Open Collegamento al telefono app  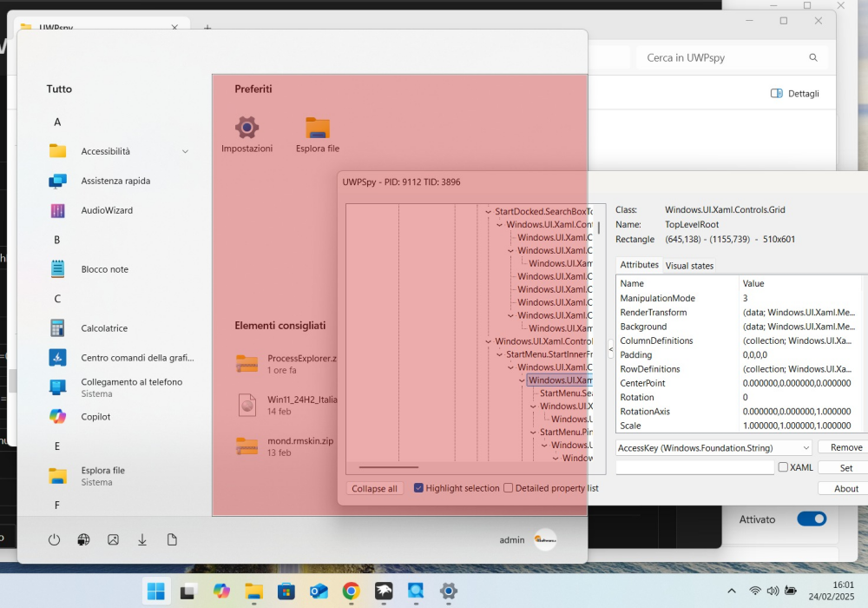click(x=118, y=387)
